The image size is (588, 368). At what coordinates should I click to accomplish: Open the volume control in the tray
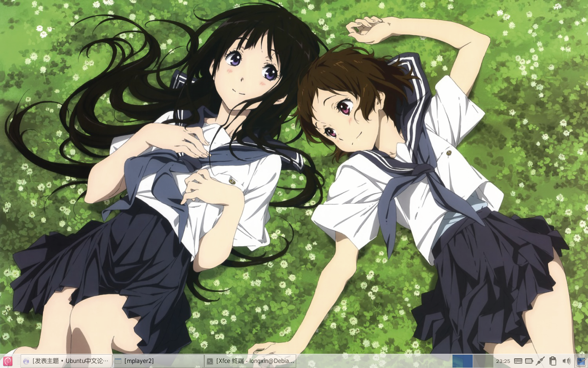(x=566, y=361)
